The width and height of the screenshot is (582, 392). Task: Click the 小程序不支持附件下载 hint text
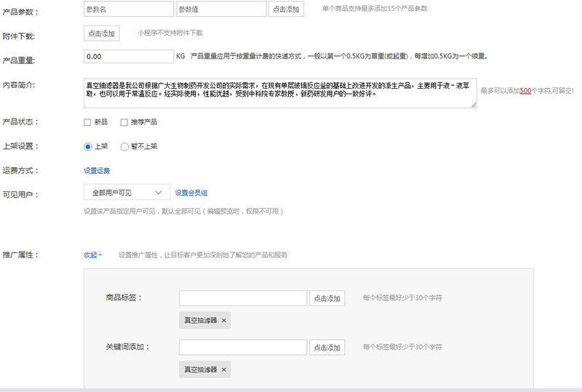[x=170, y=33]
